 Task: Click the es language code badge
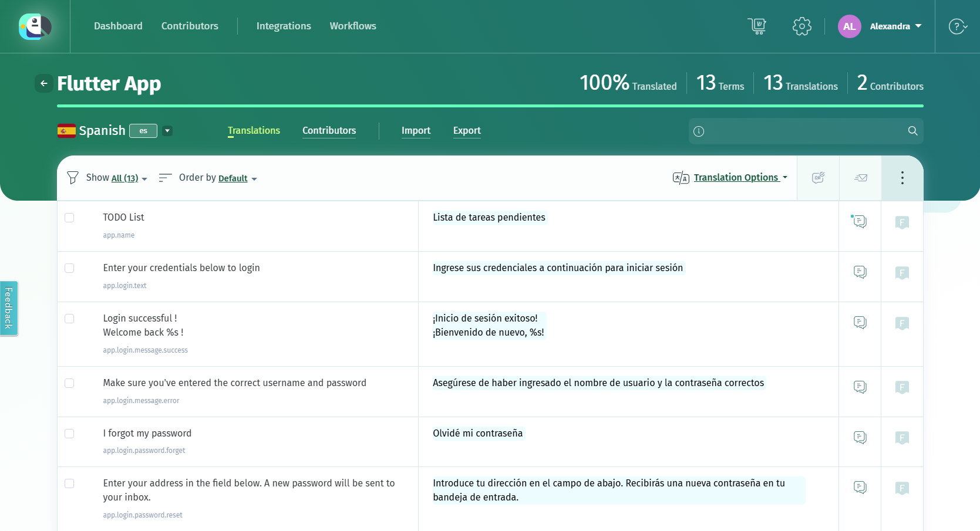coord(143,131)
